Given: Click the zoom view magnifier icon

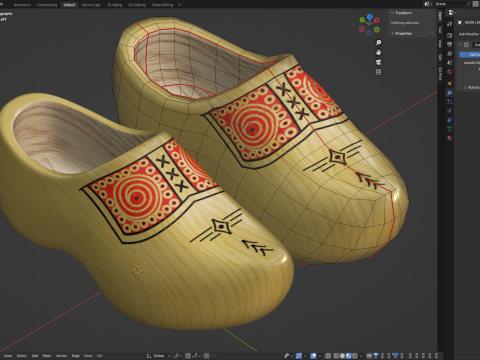Looking at the screenshot, I should [x=378, y=43].
